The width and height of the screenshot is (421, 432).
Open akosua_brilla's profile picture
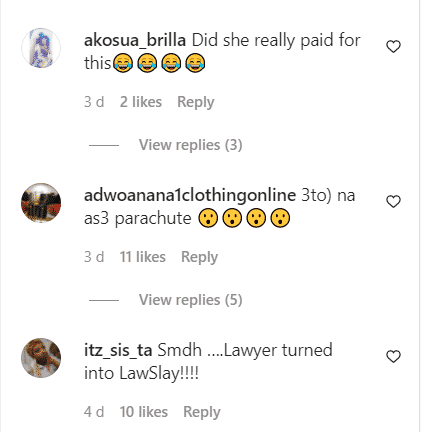coord(41,48)
